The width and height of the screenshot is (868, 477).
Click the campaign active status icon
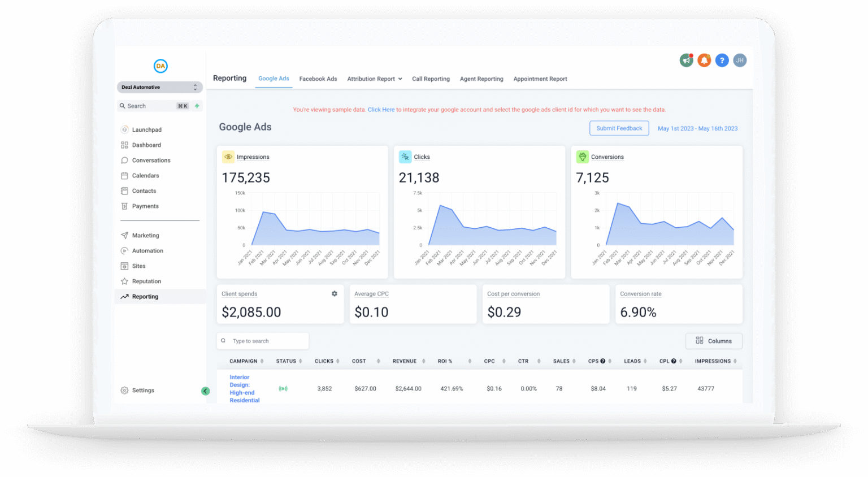pyautogui.click(x=283, y=389)
